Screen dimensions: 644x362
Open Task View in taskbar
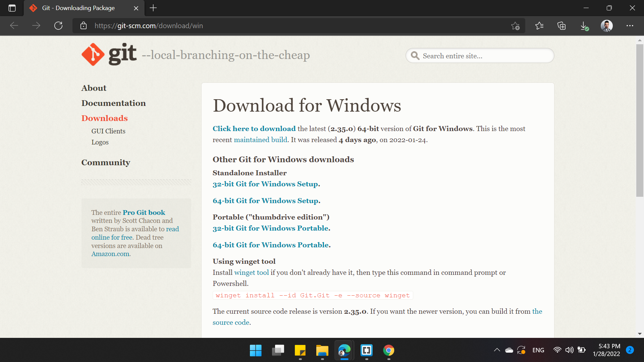(278, 351)
